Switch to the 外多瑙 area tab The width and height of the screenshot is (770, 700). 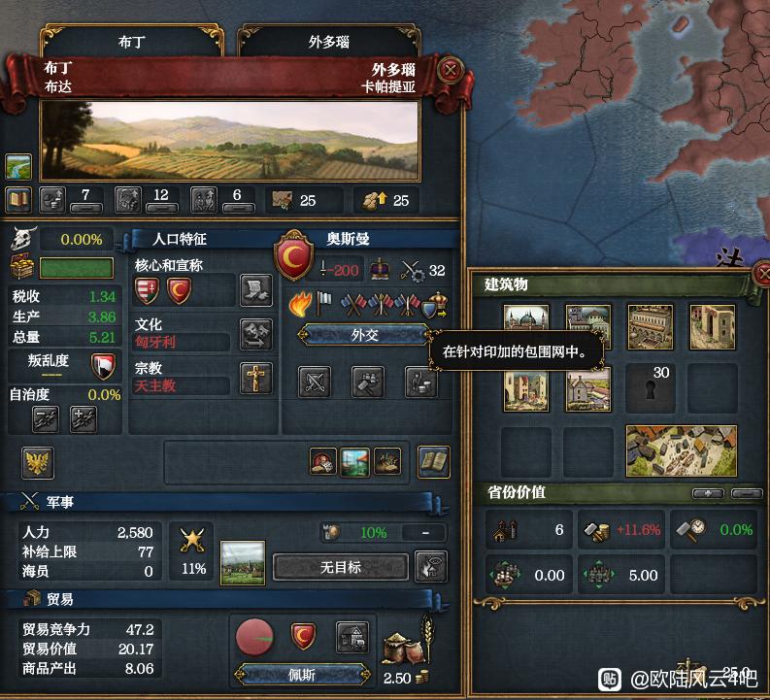[329, 42]
